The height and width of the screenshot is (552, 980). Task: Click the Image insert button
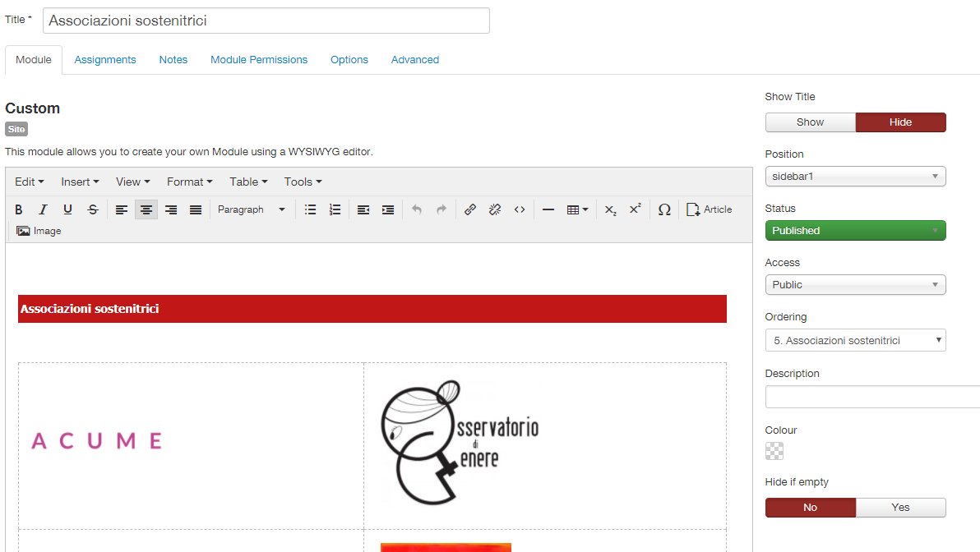tap(39, 231)
